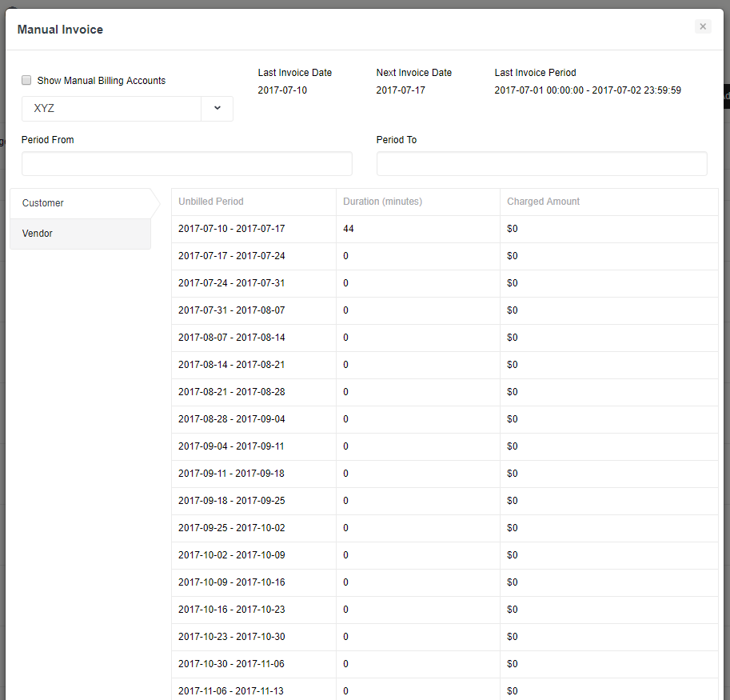Switch to the Customer tab

tap(79, 203)
